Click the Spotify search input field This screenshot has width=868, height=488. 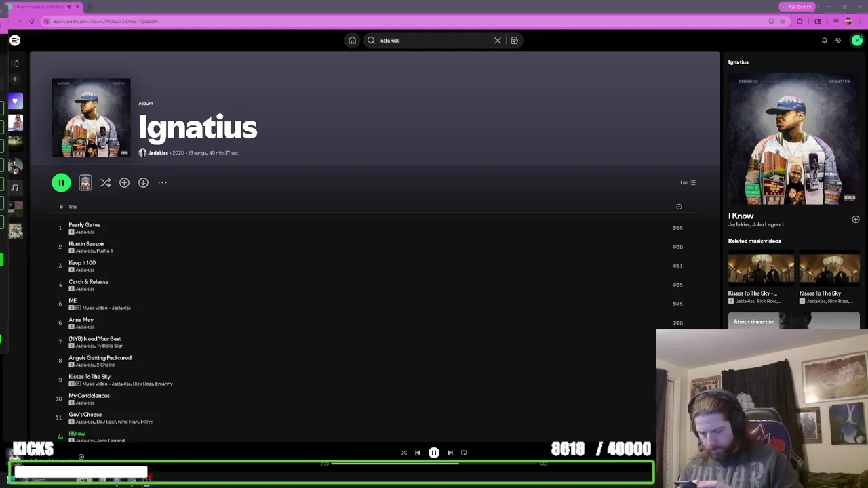pyautogui.click(x=434, y=41)
